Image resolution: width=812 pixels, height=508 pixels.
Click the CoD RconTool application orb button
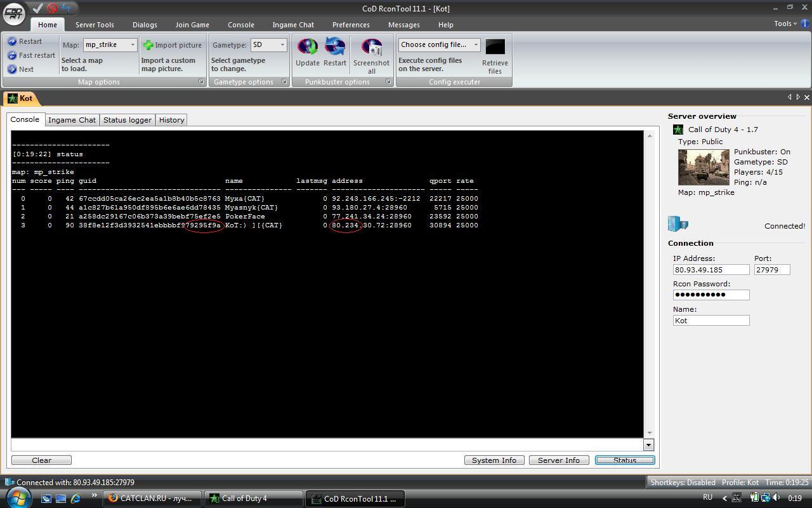(14, 13)
